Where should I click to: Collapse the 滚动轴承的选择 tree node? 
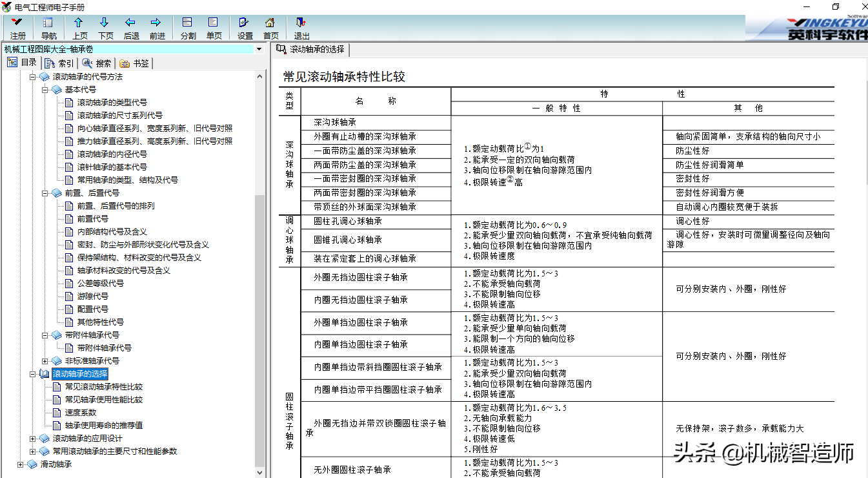point(32,374)
